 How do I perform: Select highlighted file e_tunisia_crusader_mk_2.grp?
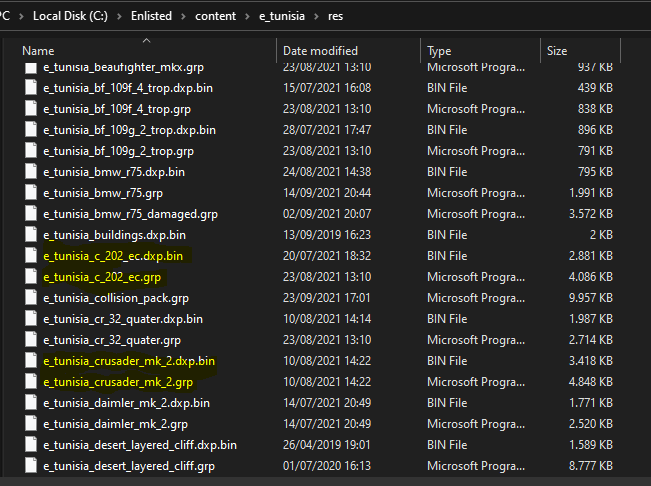[118, 382]
